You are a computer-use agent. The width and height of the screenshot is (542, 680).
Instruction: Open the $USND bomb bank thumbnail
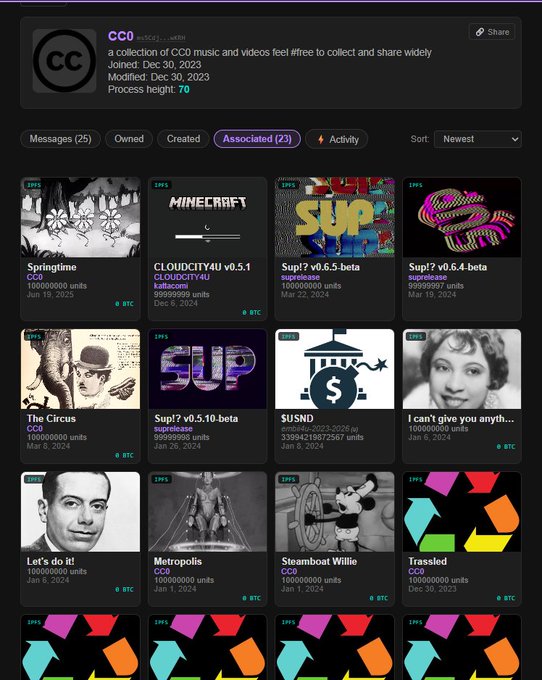335,369
